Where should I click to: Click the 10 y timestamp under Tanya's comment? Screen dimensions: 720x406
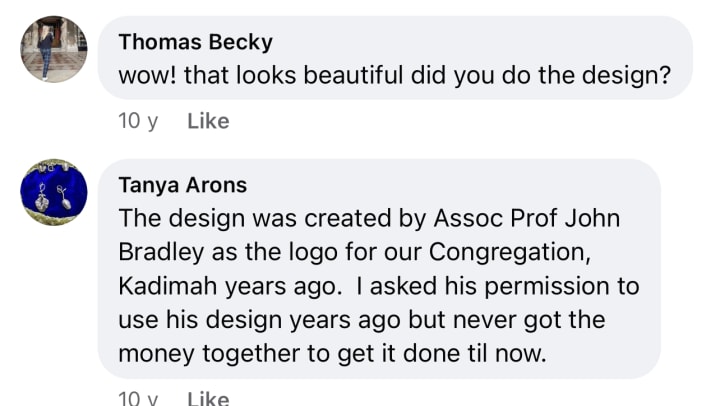point(137,398)
